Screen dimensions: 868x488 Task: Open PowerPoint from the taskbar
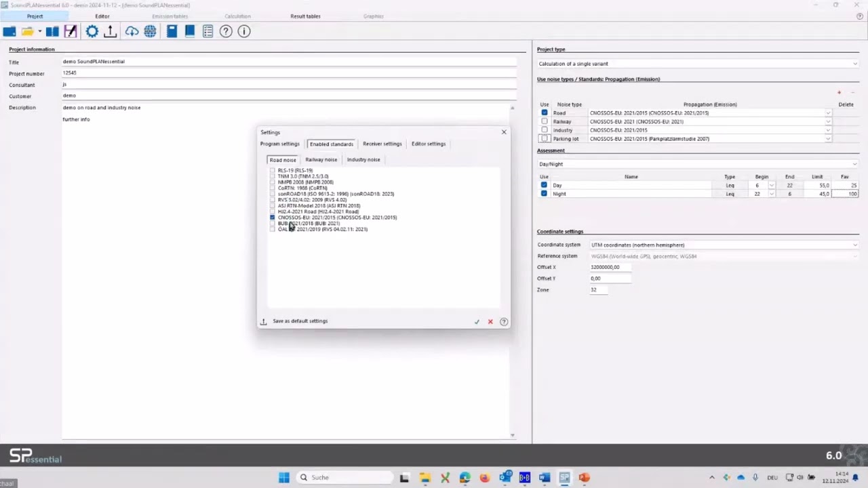(x=584, y=478)
